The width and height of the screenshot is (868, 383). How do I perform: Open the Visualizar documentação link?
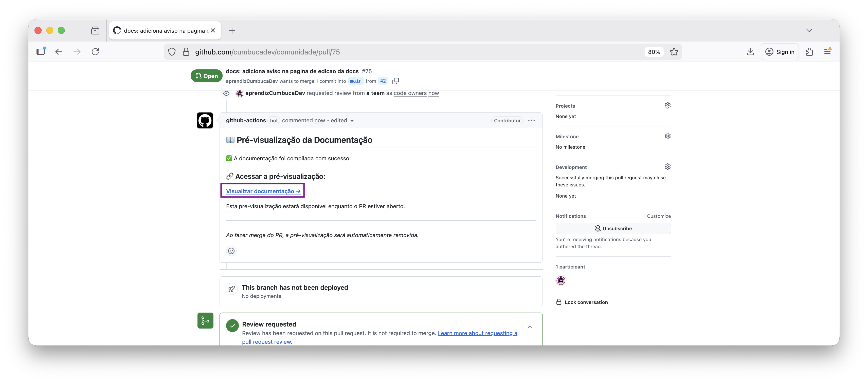pyautogui.click(x=263, y=191)
